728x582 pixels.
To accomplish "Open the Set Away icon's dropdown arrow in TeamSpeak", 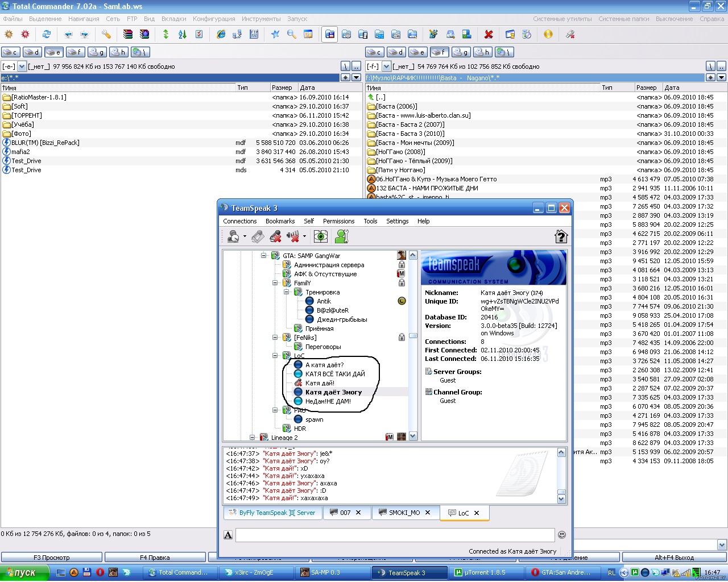I will [245, 236].
